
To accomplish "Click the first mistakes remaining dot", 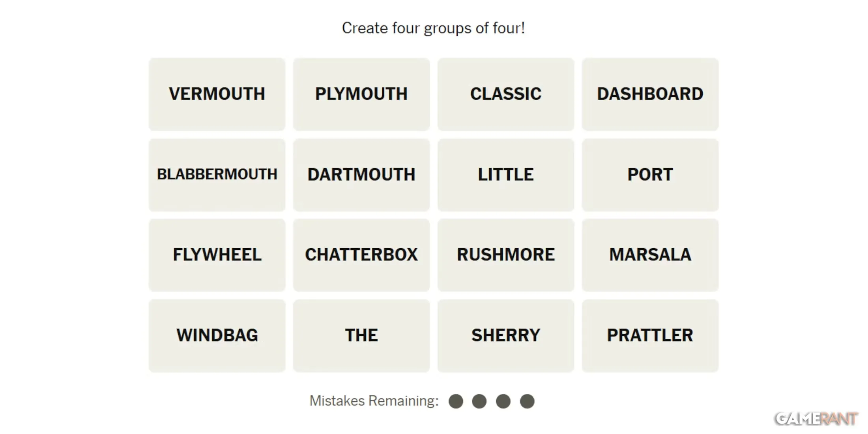I will tap(456, 401).
